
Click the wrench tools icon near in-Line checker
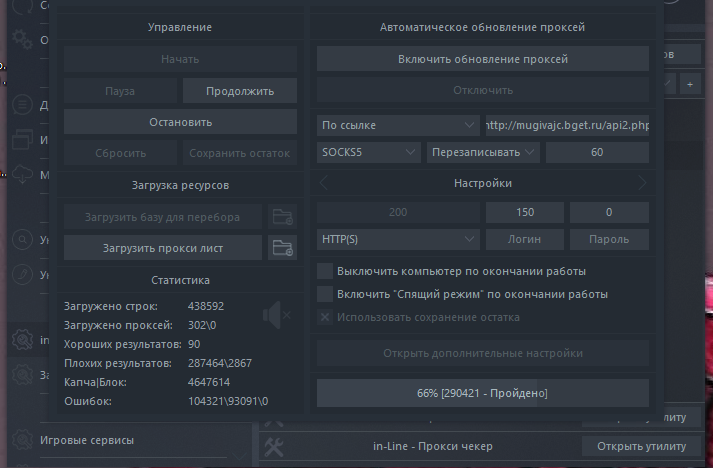coord(277,445)
